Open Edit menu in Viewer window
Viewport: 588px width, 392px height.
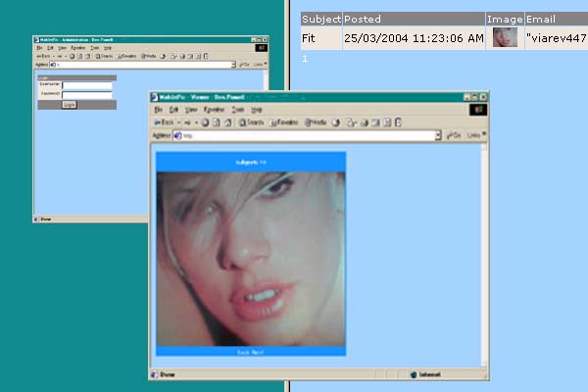(x=173, y=110)
